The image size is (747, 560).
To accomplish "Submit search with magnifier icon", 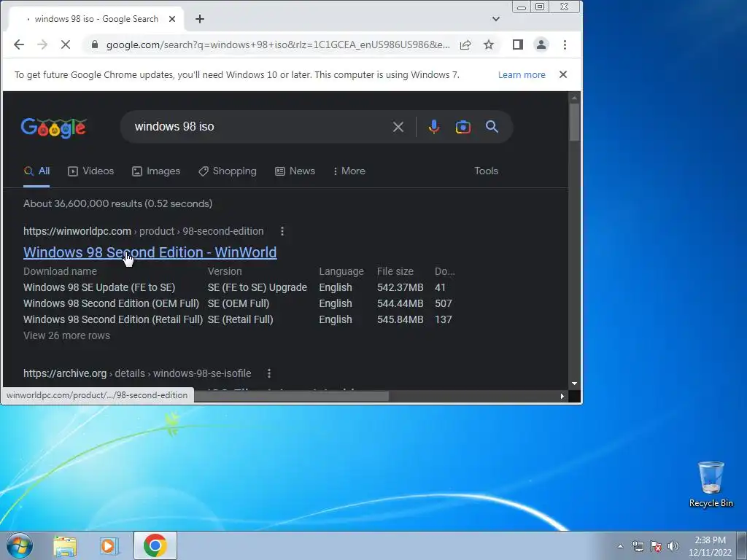I will tap(492, 127).
